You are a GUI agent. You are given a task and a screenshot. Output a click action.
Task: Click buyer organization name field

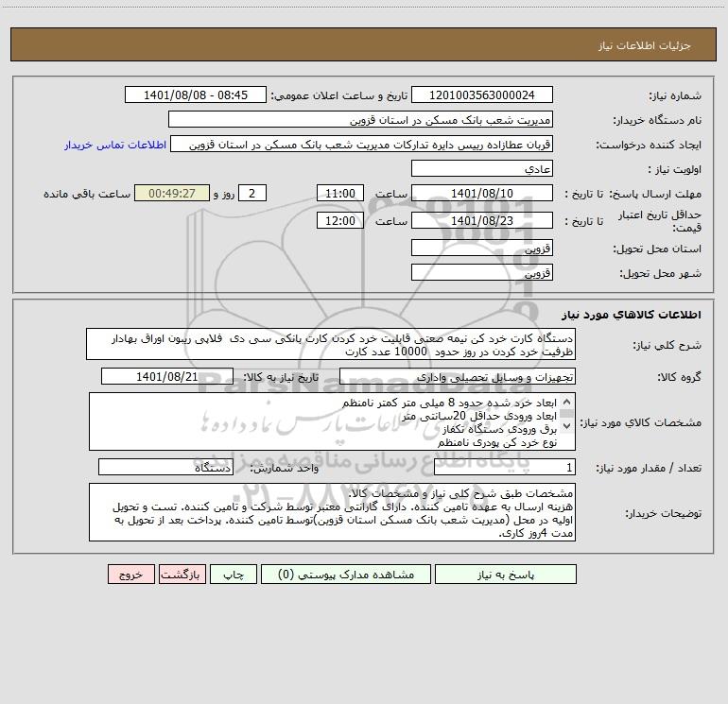pos(360,119)
